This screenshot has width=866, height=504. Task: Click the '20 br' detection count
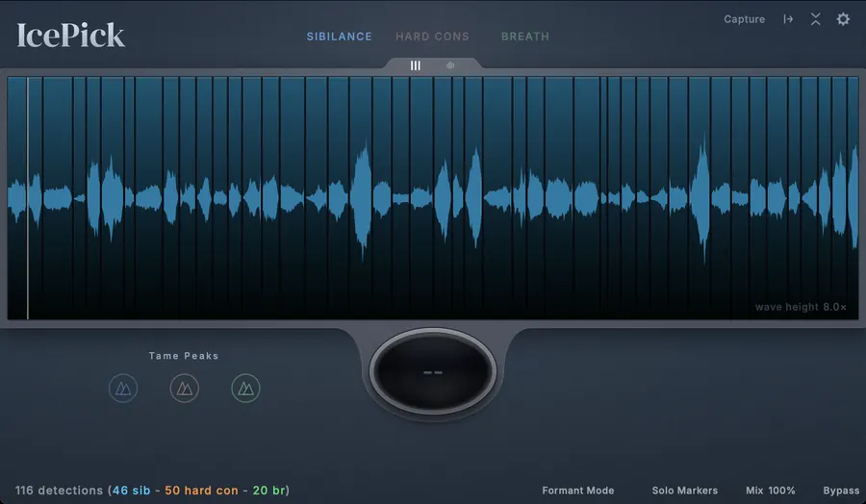click(269, 491)
